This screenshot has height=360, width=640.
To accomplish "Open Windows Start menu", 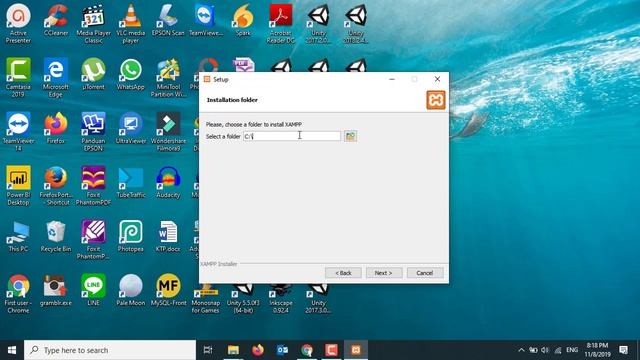I will 12,350.
